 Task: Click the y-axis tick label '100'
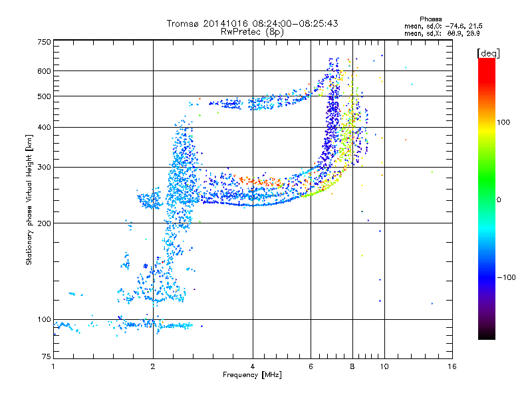click(45, 319)
